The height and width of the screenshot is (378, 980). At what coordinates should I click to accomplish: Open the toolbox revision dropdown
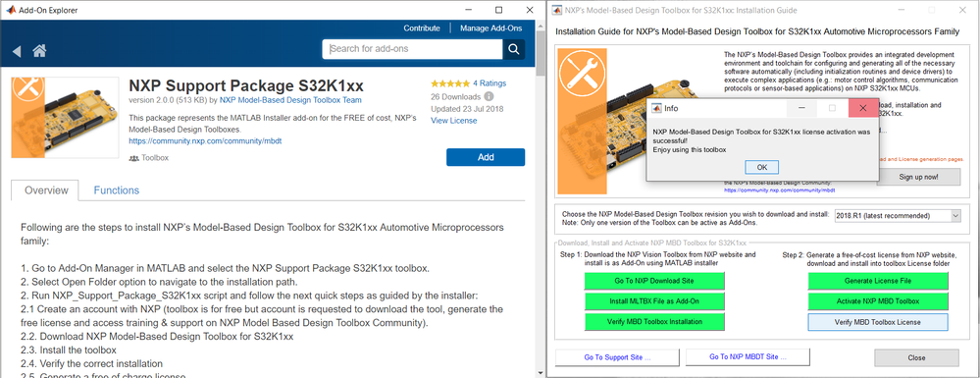pyautogui.click(x=899, y=215)
